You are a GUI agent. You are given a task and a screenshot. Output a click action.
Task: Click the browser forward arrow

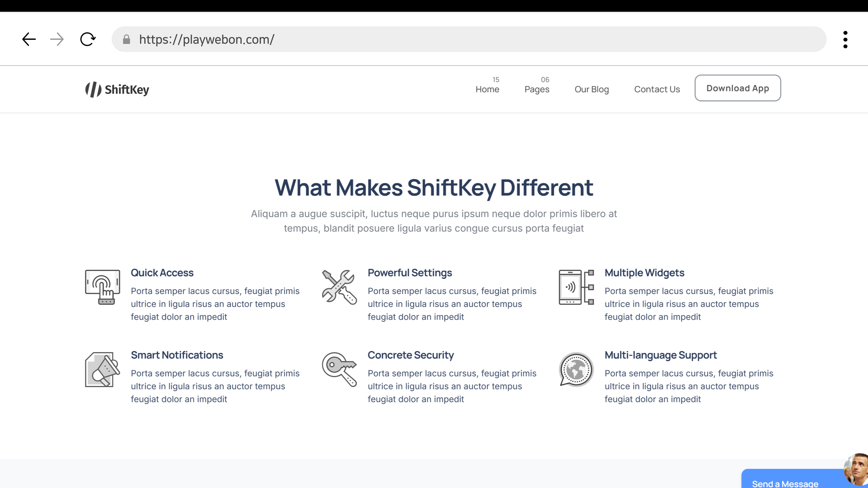coord(57,39)
